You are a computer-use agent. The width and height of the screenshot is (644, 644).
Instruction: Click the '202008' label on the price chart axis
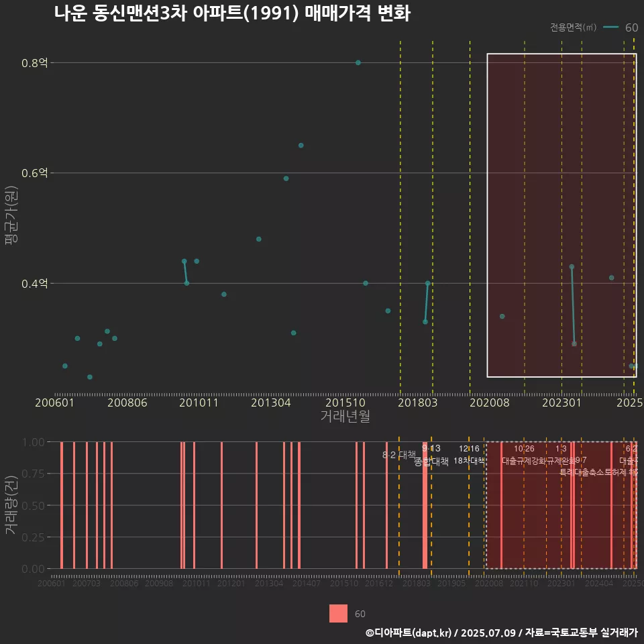pos(490,402)
